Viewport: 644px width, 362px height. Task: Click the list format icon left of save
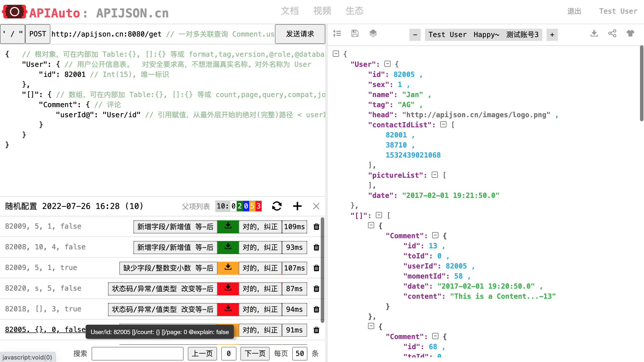[x=337, y=33]
